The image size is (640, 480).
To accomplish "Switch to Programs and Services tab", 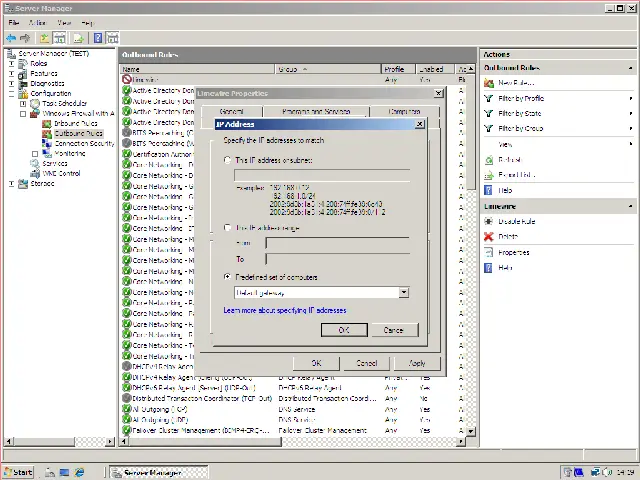I will point(316,111).
